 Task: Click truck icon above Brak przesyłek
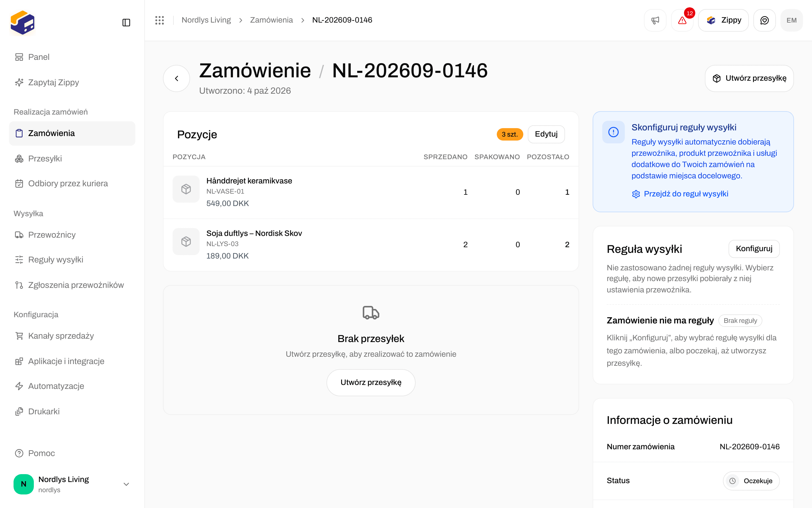[371, 312]
